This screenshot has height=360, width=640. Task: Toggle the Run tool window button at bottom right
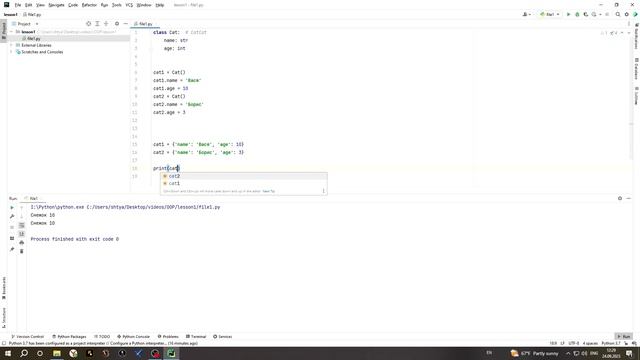point(624,337)
